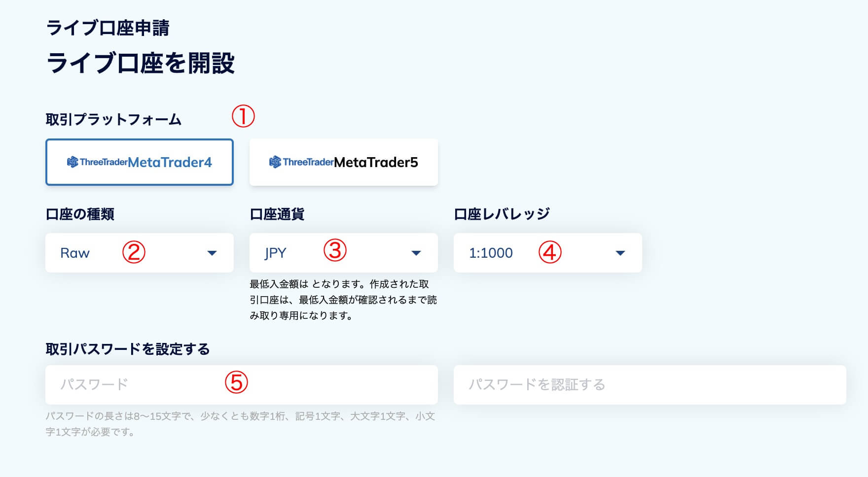Switch platform selection away from MetaTrader4
The height and width of the screenshot is (477, 868).
[x=344, y=163]
